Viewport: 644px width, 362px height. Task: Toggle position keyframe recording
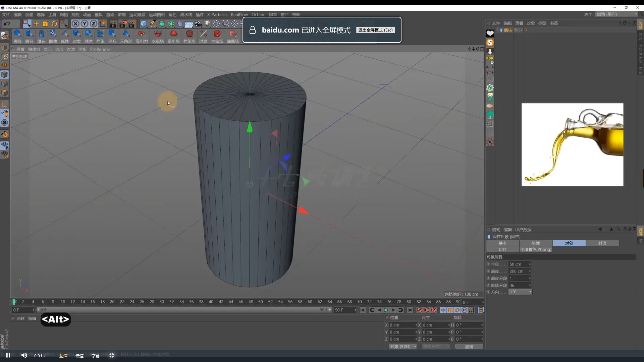pos(443,310)
